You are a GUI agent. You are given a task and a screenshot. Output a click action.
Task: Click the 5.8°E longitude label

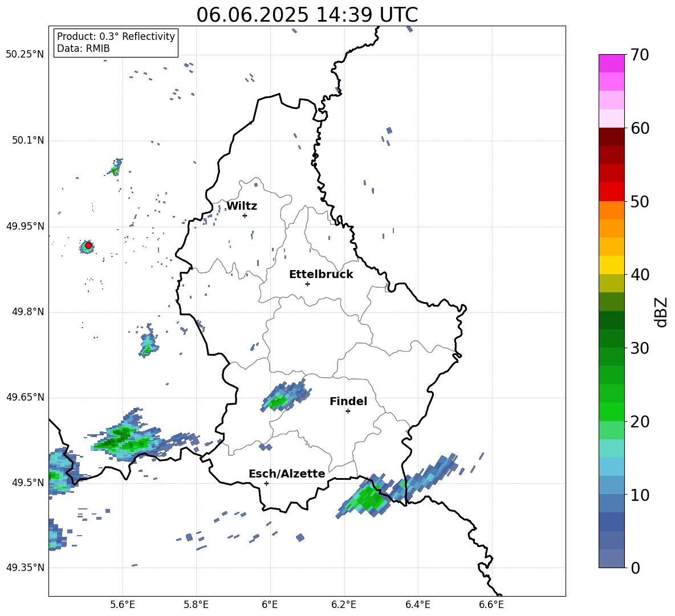tap(196, 605)
